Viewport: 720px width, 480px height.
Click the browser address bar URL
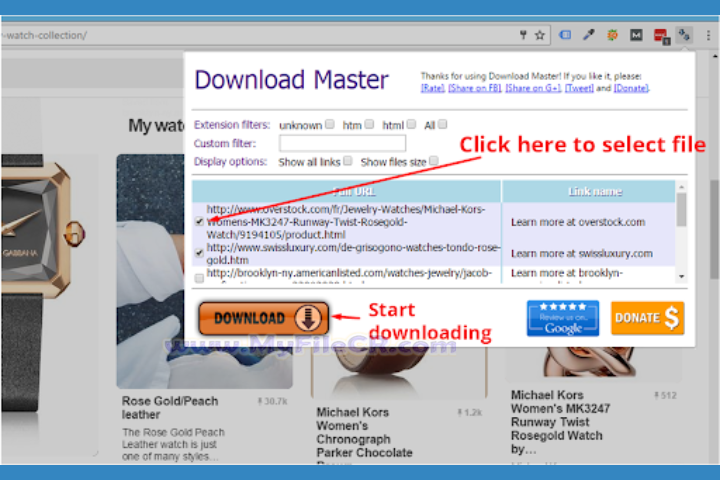[44, 35]
